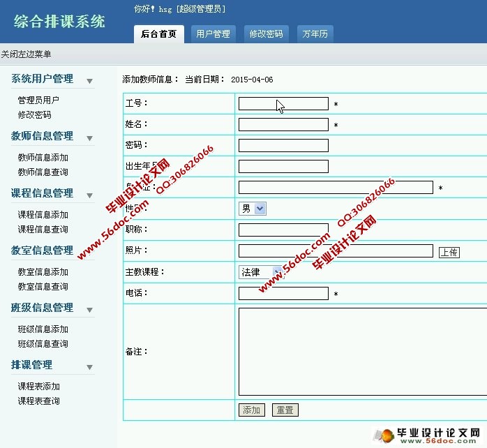Open the 性别 dropdown showing 男
This screenshot has width=487, height=448.
(252, 209)
